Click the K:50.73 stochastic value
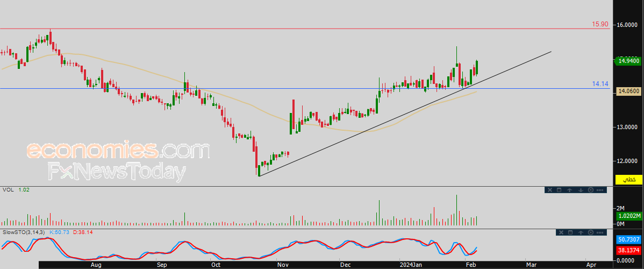Image resolution: width=644 pixels, height=269 pixels. click(61, 232)
